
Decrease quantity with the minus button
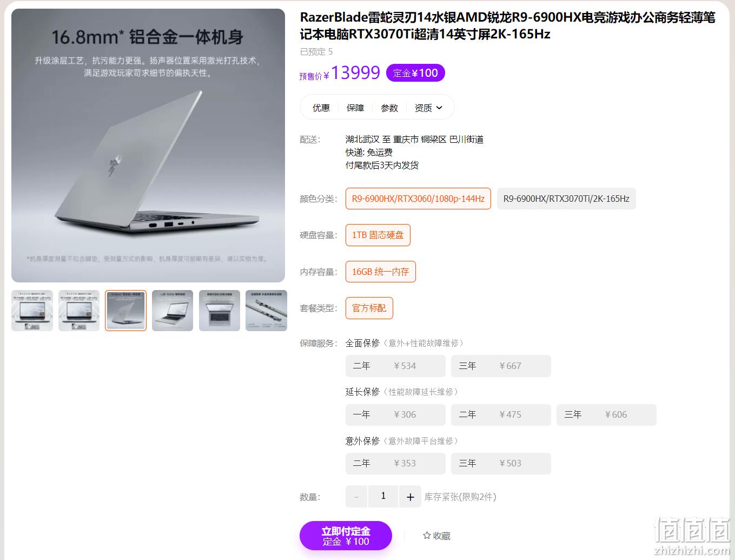coord(356,497)
